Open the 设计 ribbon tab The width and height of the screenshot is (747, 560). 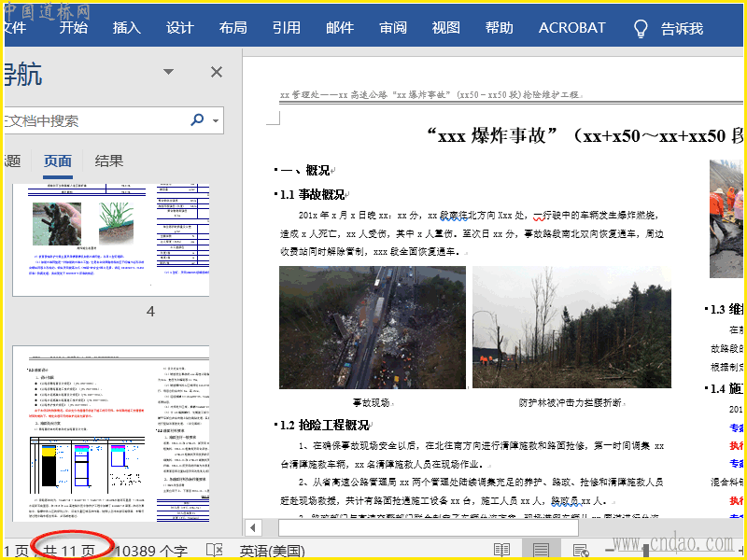pyautogui.click(x=180, y=28)
